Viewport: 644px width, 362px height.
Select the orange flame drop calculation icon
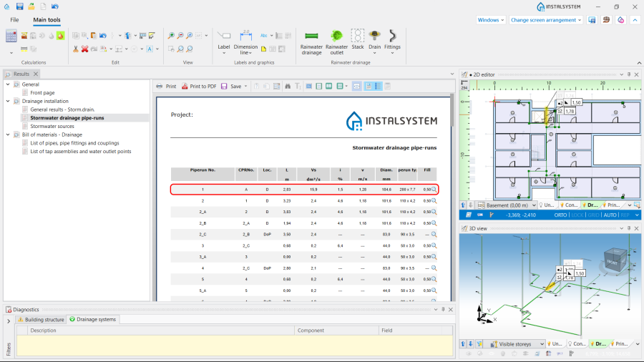point(60,36)
